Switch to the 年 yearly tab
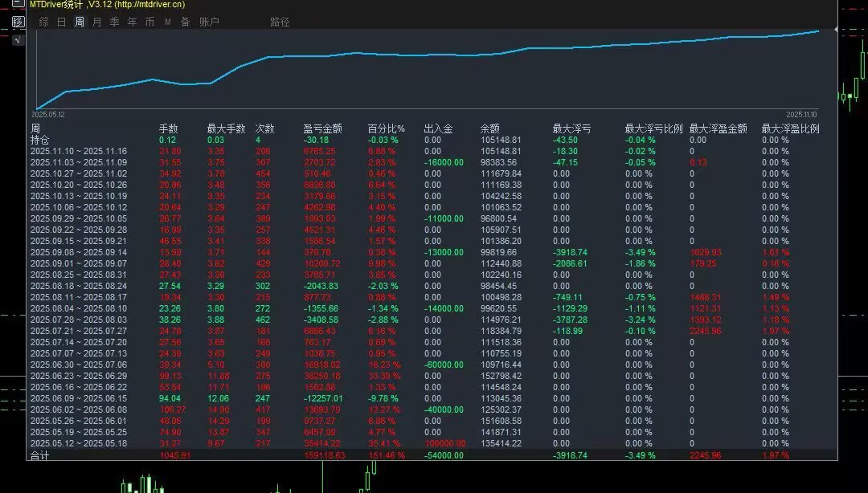 pyautogui.click(x=133, y=22)
